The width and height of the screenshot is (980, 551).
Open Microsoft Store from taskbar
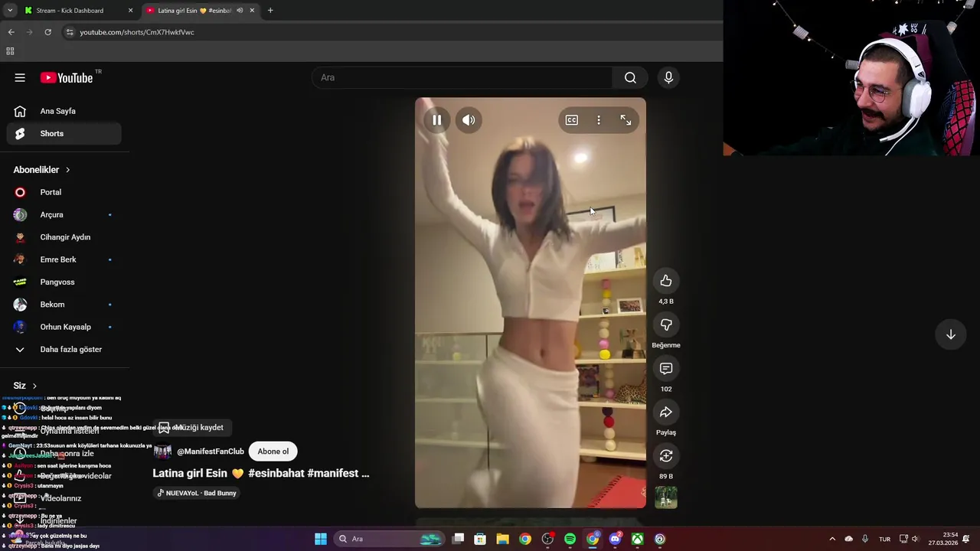coord(480,539)
